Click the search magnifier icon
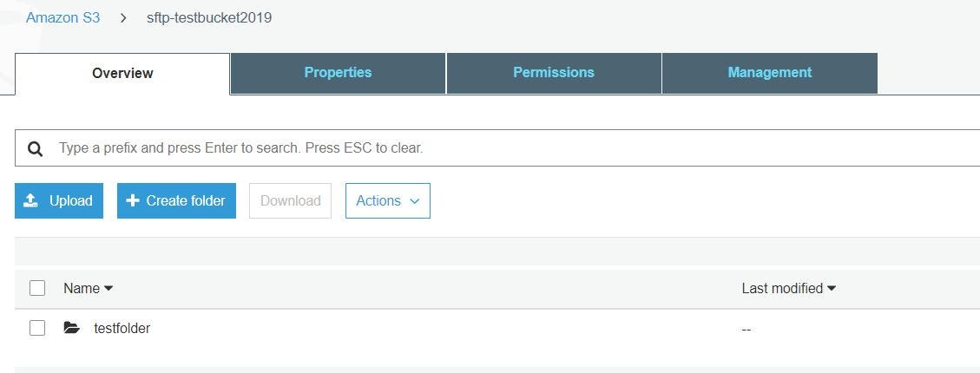980x373 pixels. (36, 148)
